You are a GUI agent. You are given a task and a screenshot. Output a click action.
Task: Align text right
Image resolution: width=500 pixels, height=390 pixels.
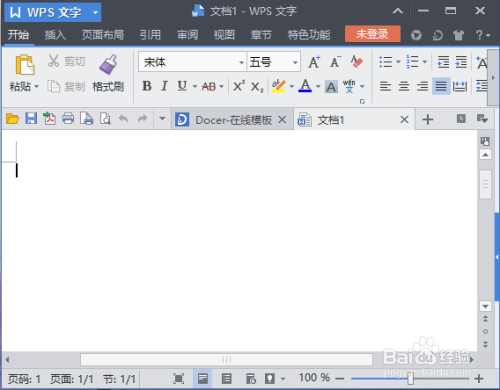click(x=422, y=86)
